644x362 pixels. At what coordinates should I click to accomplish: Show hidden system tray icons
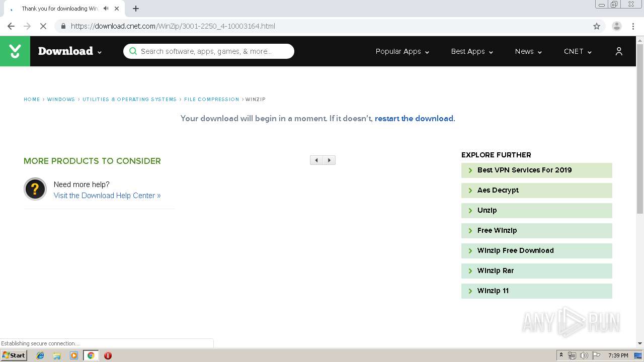(561, 355)
